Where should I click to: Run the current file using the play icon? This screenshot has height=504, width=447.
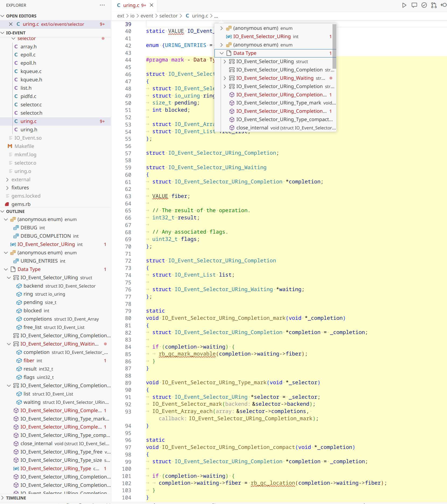[x=404, y=5]
